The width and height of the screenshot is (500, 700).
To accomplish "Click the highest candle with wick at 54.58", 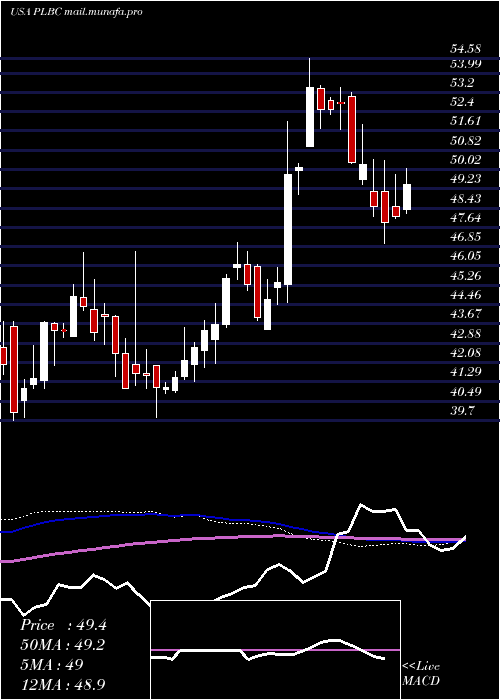I will coord(310,117).
